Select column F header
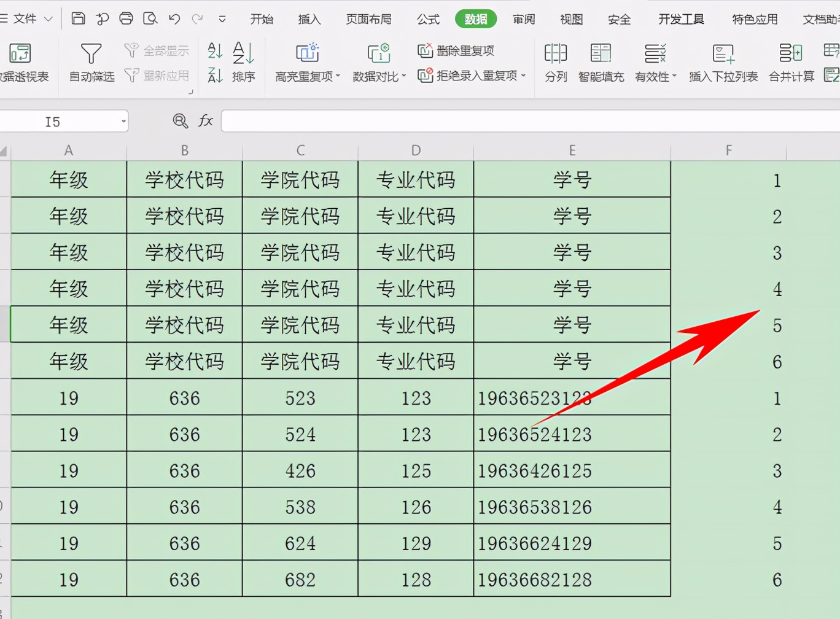This screenshot has width=840, height=619. (728, 150)
